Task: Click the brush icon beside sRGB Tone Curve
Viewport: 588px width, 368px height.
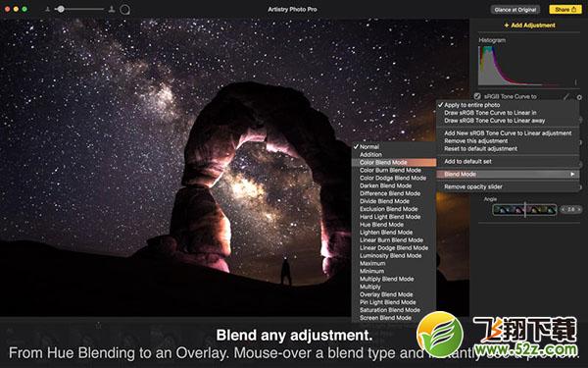Action: 566,97
